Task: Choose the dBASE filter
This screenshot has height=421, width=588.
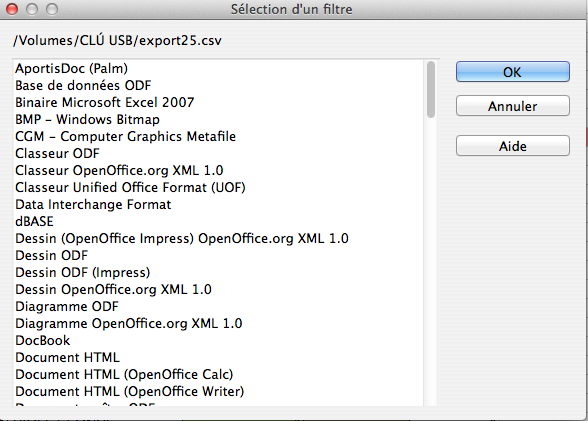Action: pos(34,222)
